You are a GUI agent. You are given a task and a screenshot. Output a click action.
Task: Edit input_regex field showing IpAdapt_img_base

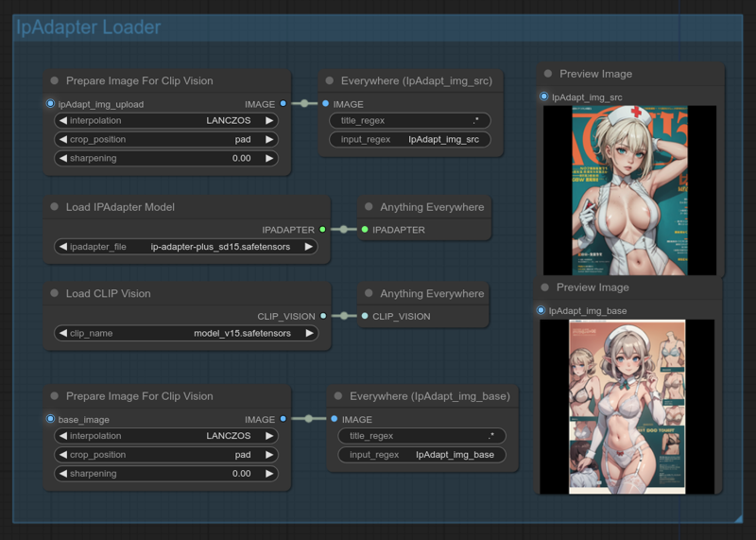(421, 454)
